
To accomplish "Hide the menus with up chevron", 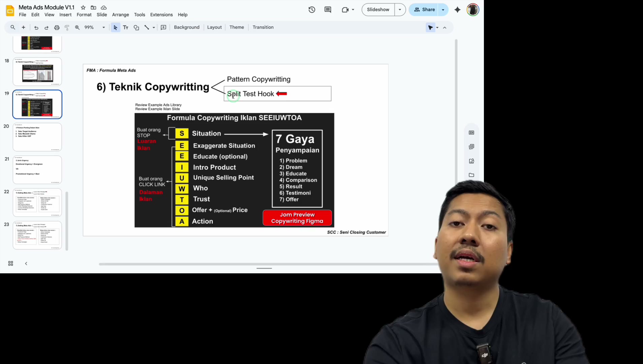I will tap(445, 28).
